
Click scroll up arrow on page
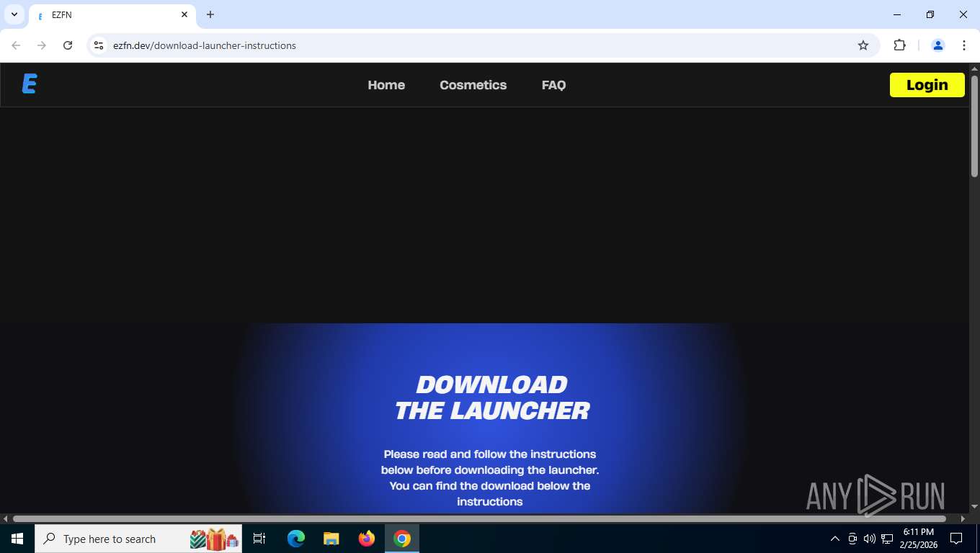[974, 68]
